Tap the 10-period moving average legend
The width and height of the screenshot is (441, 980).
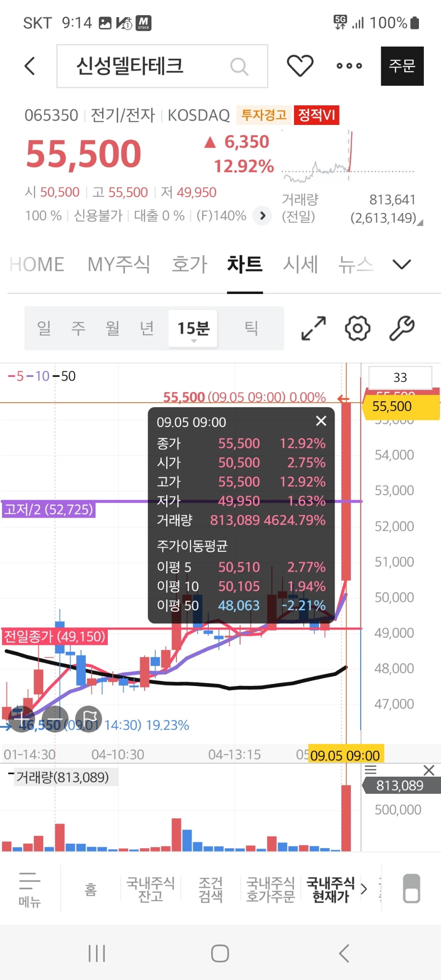38,376
